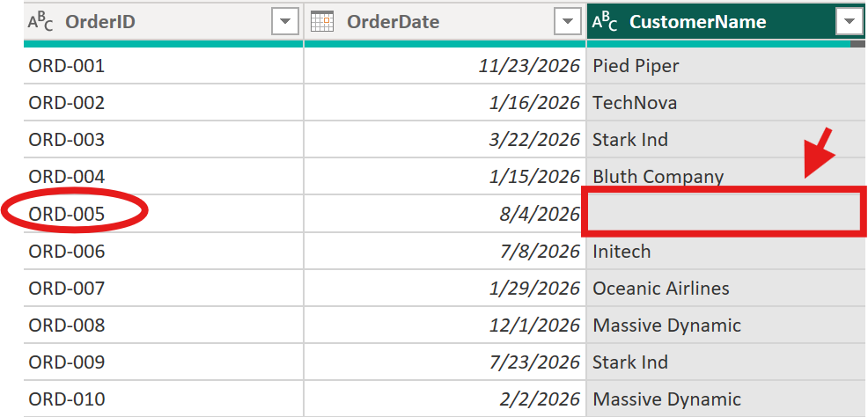Click the date type icon of OrderDate
868x417 pixels.
(x=322, y=22)
